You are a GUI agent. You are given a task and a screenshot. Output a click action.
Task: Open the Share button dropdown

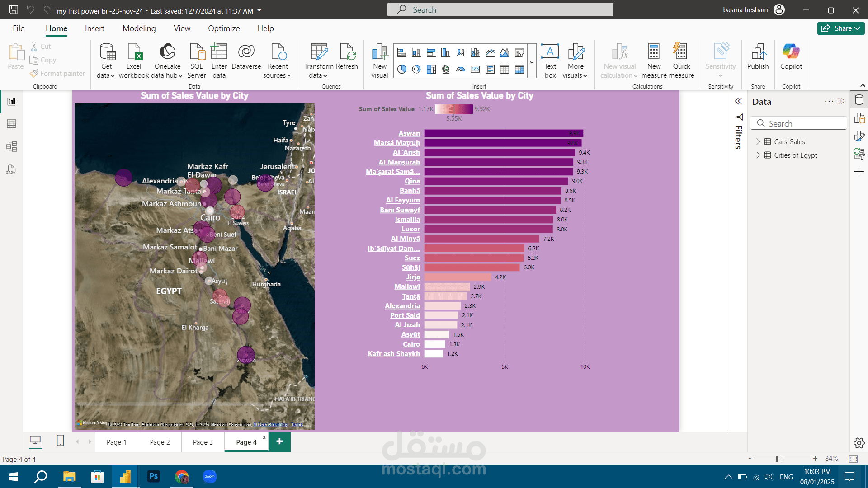(x=841, y=28)
